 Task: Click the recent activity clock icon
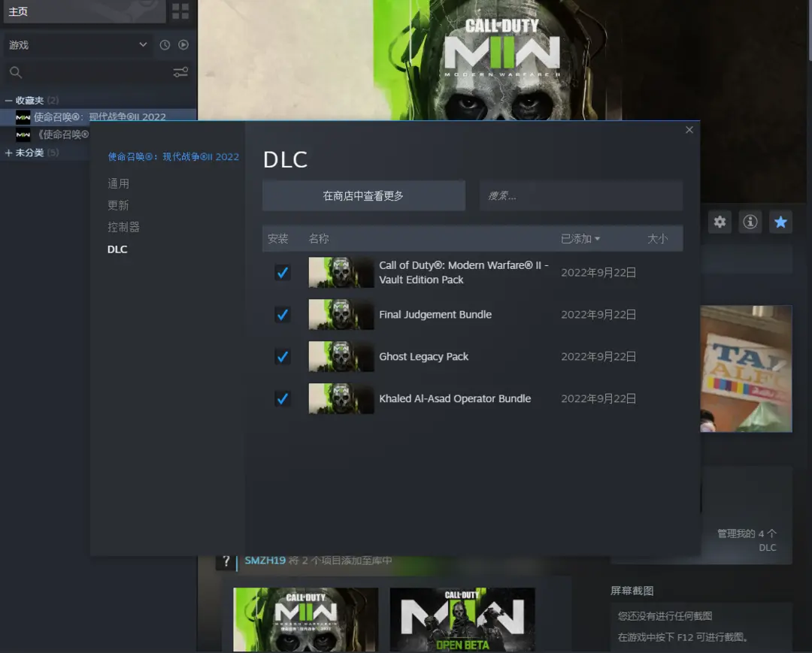click(165, 45)
